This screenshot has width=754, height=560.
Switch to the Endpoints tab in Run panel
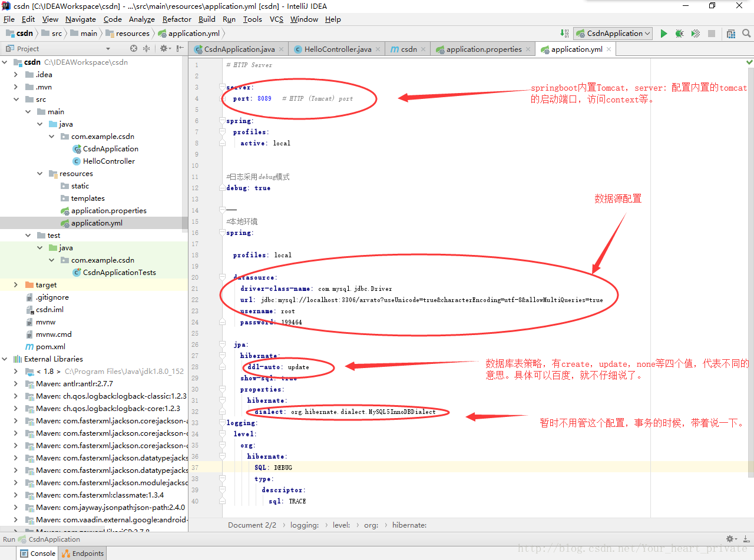(82, 553)
